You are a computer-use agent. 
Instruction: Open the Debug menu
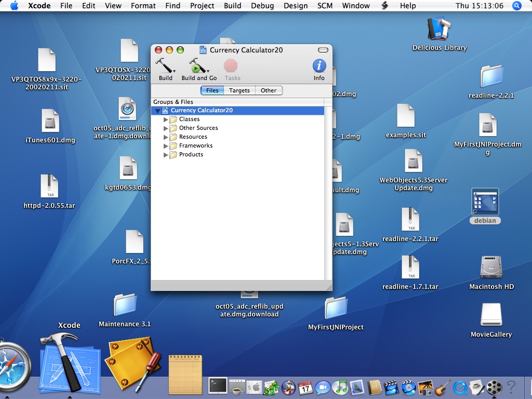262,5
